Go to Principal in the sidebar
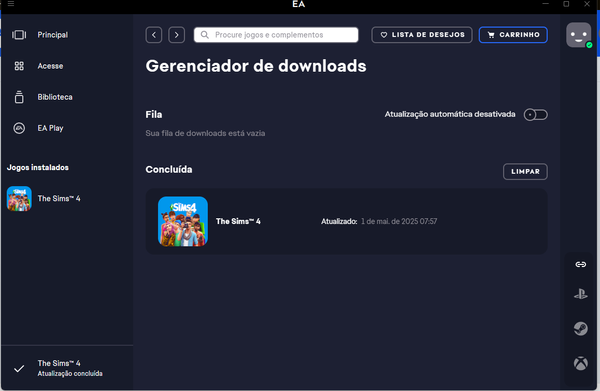 pos(52,35)
